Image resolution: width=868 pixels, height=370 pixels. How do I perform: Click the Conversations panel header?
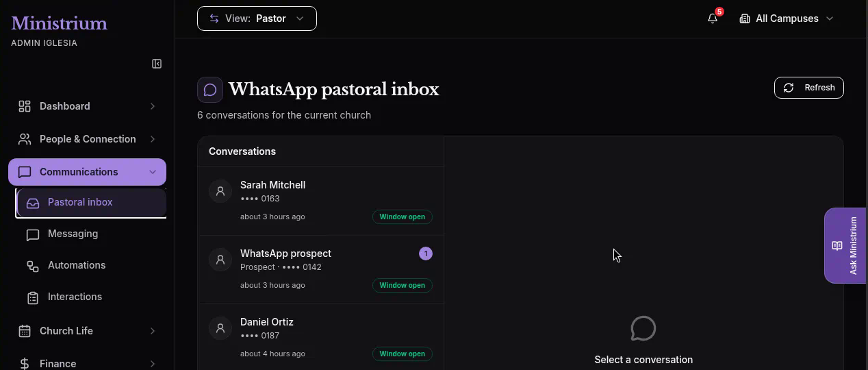[x=321, y=151]
